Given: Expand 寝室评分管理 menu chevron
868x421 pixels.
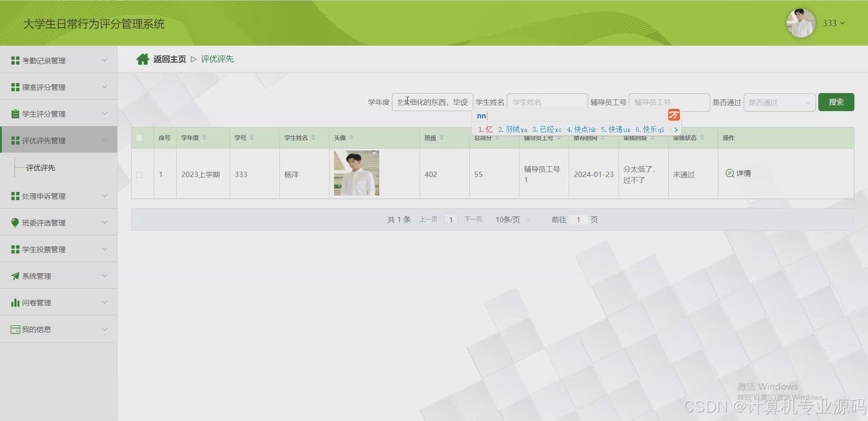Looking at the screenshot, I should (x=104, y=87).
